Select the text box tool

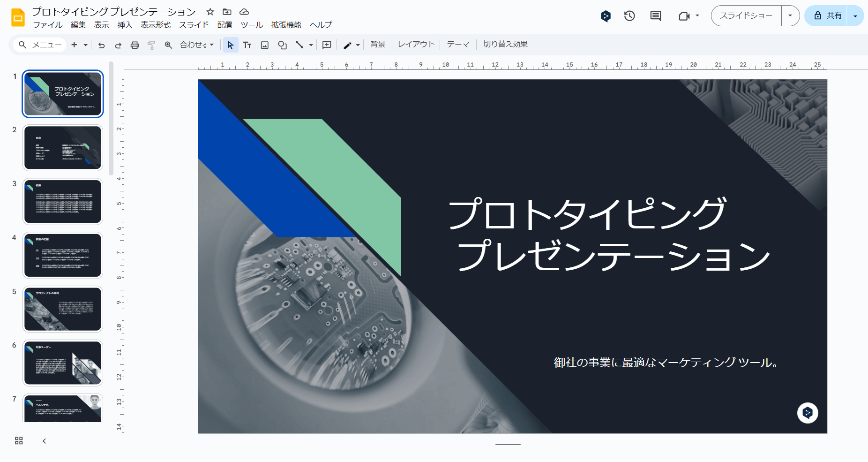pyautogui.click(x=247, y=45)
